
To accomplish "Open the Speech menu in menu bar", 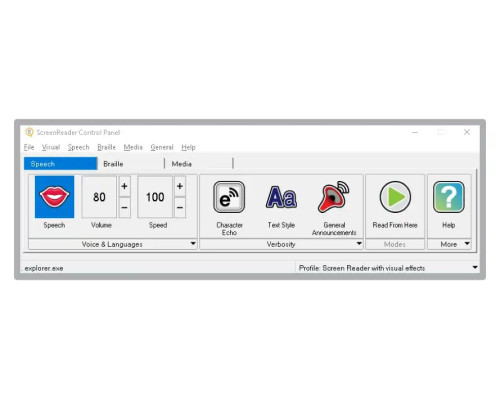I will pos(78,147).
